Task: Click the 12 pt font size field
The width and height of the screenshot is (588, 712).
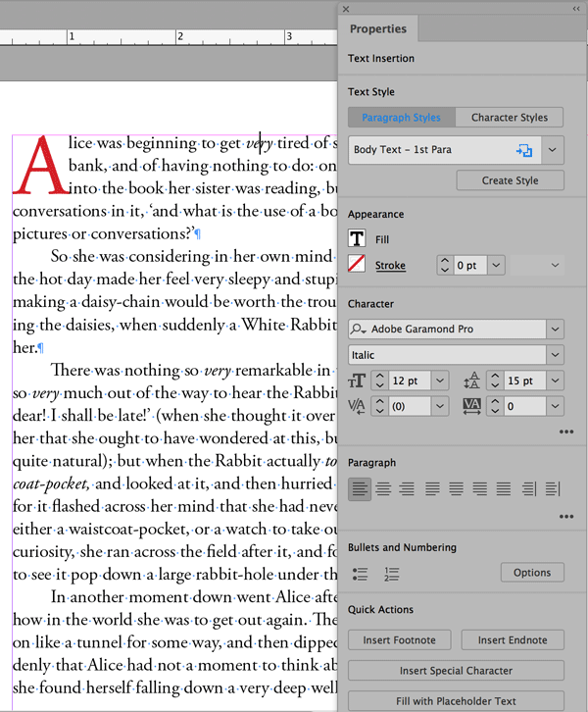Action: tap(410, 381)
